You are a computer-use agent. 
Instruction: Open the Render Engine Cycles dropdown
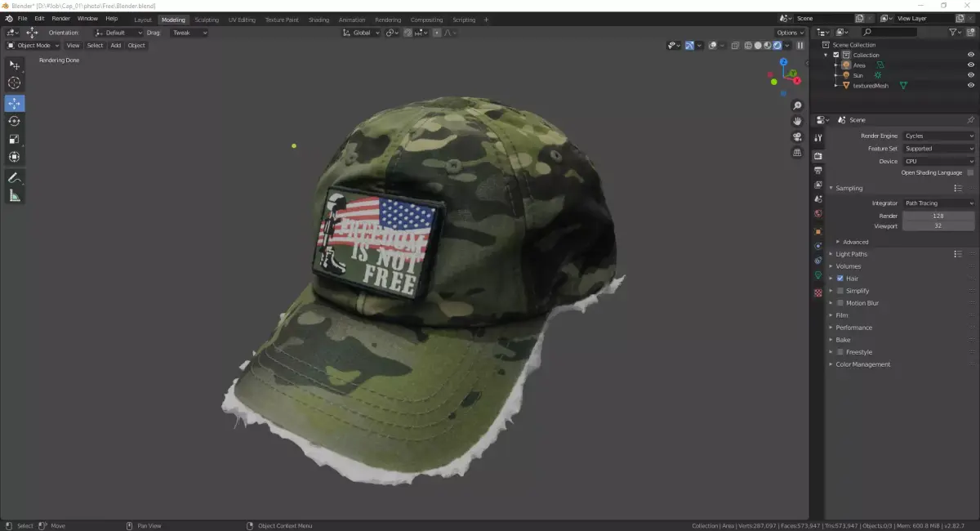pyautogui.click(x=938, y=136)
